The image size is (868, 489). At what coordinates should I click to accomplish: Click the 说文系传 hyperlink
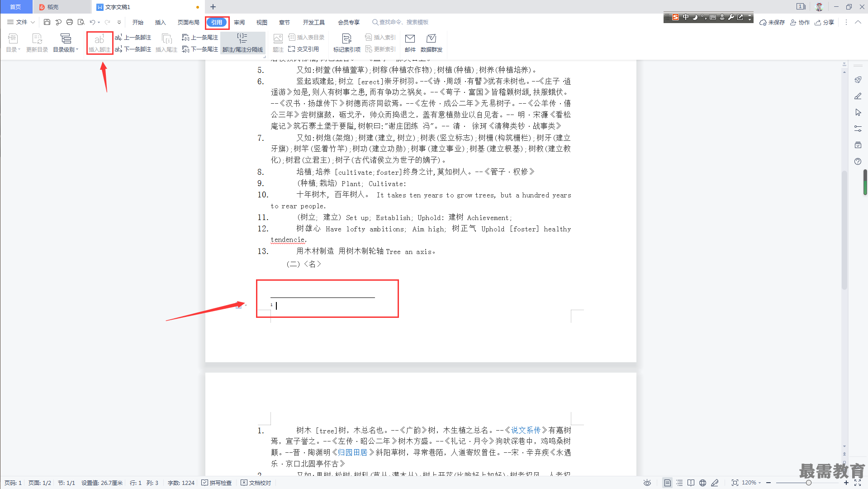click(x=526, y=430)
